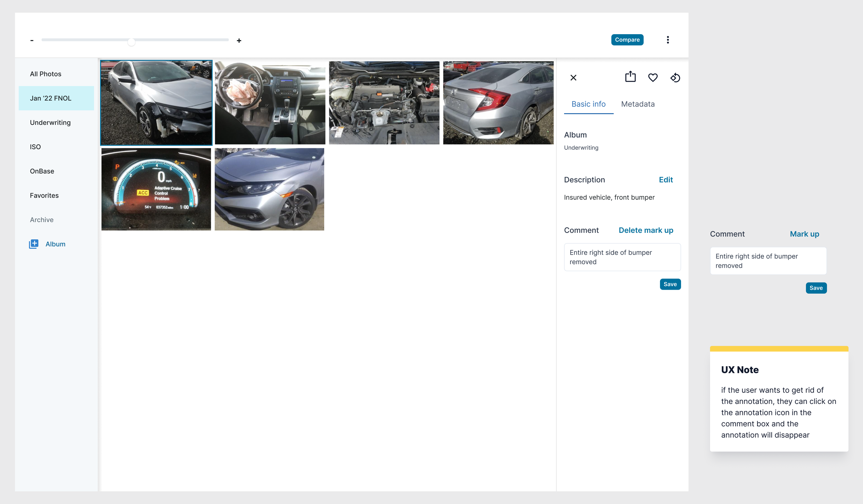The width and height of the screenshot is (863, 504).
Task: Click Edit next to Description
Action: (x=666, y=180)
